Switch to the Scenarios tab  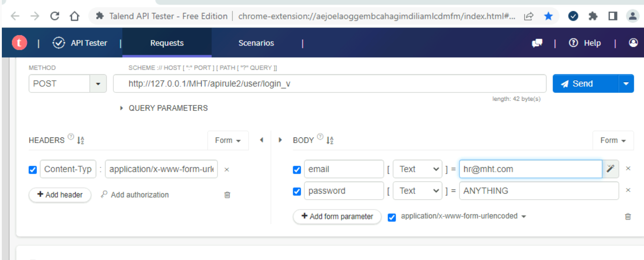coord(256,43)
